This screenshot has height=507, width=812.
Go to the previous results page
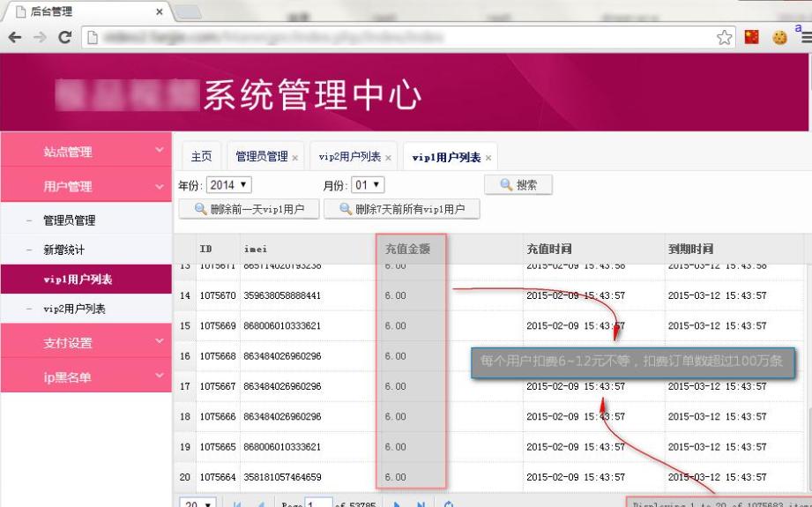click(261, 503)
